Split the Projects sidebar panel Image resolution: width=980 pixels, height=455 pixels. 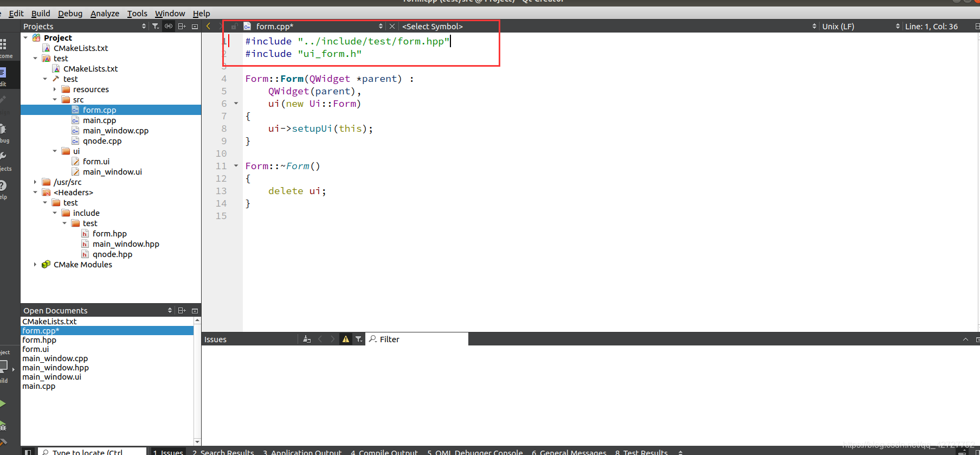tap(182, 26)
